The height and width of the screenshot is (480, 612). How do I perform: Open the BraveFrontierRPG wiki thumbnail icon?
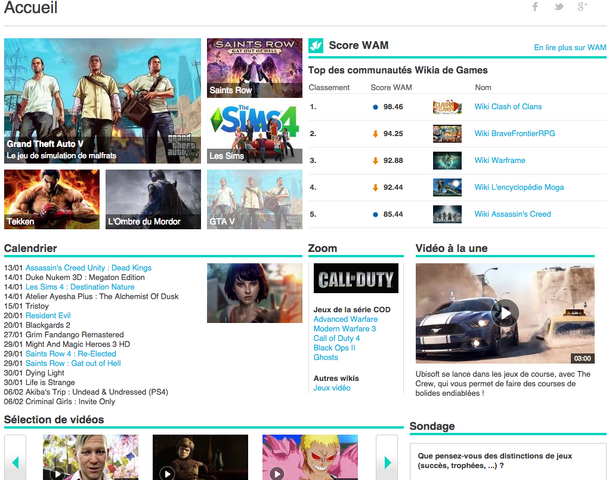[x=447, y=134]
